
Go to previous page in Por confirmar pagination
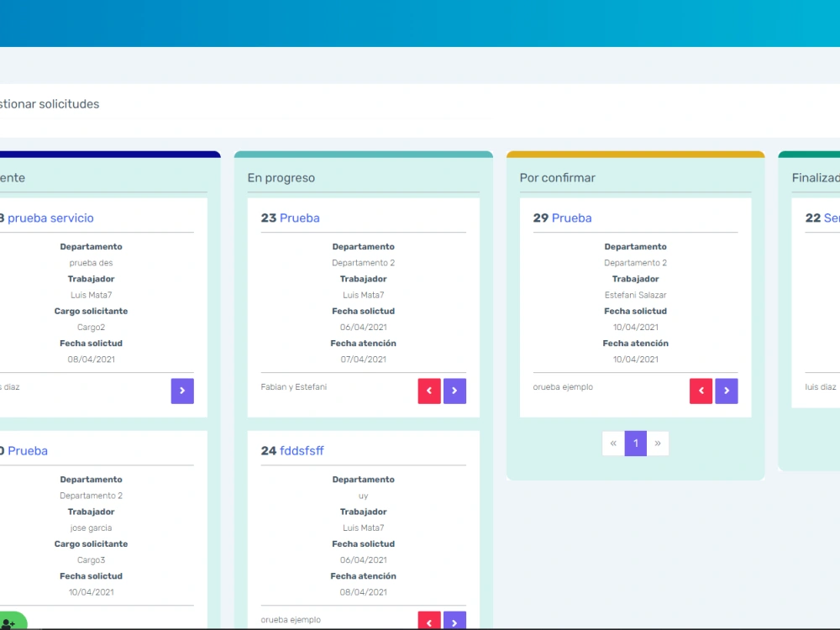613,444
